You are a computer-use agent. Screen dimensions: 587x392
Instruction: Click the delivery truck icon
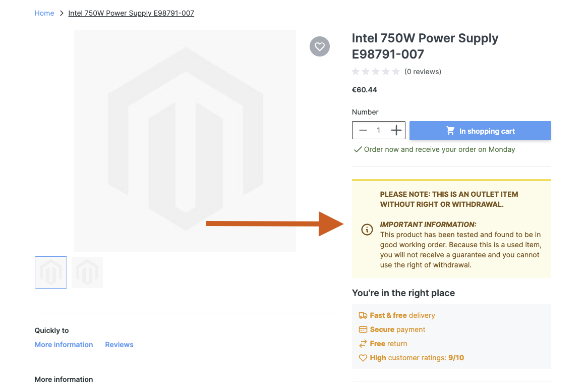coord(363,315)
